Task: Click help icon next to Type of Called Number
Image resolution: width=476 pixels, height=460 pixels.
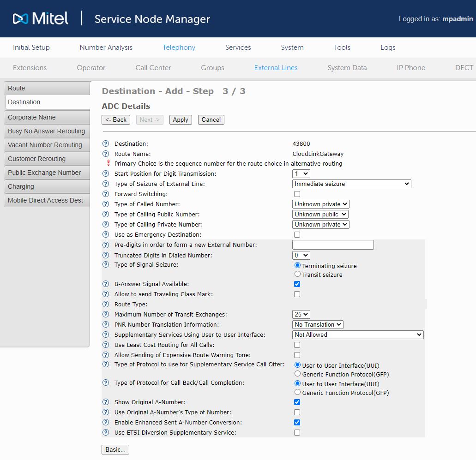Action: click(x=106, y=204)
